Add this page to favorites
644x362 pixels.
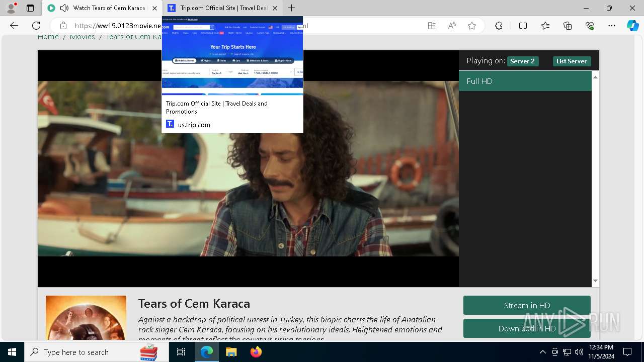pyautogui.click(x=472, y=26)
